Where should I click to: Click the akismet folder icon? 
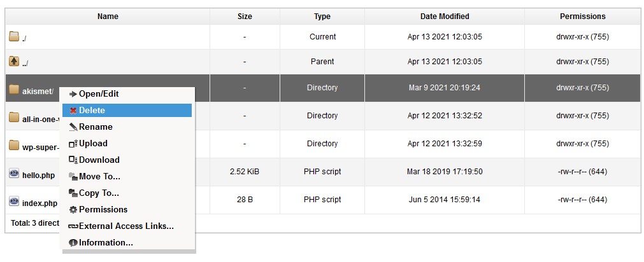(x=14, y=89)
